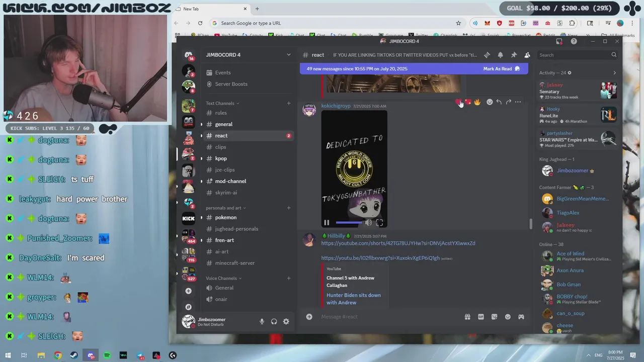Open more options for kokichigroyp's message
644x362 pixels.
pyautogui.click(x=518, y=102)
